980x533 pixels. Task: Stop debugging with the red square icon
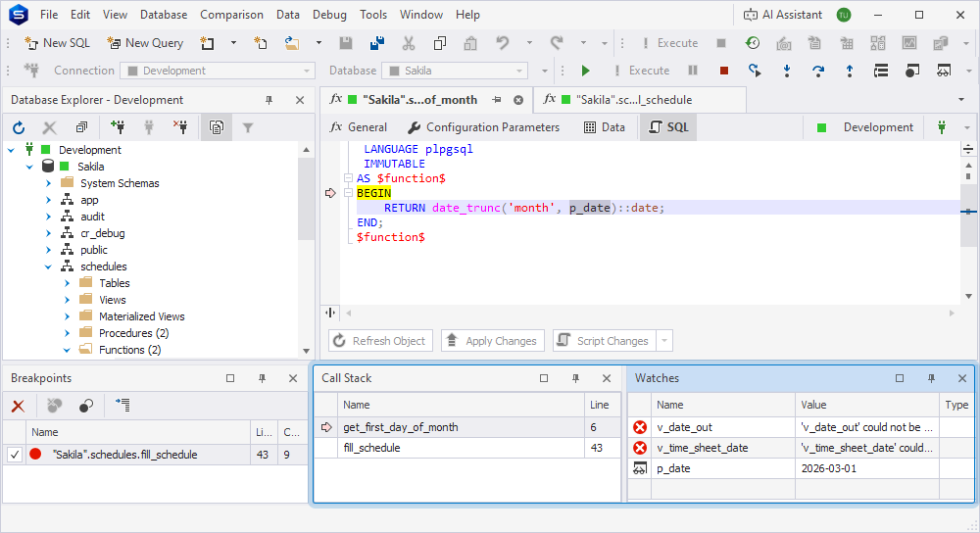point(724,71)
